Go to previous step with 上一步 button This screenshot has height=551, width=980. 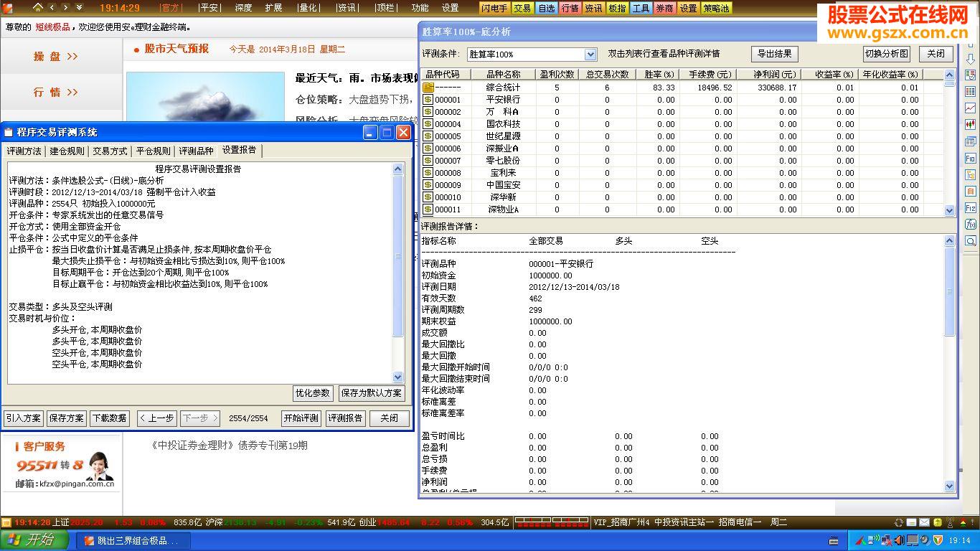pyautogui.click(x=156, y=418)
